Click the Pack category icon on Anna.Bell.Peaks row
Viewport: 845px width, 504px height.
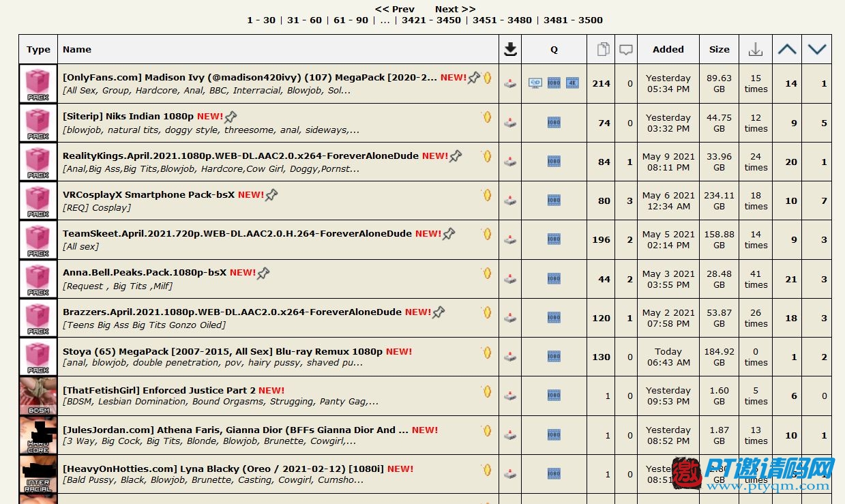[x=38, y=279]
